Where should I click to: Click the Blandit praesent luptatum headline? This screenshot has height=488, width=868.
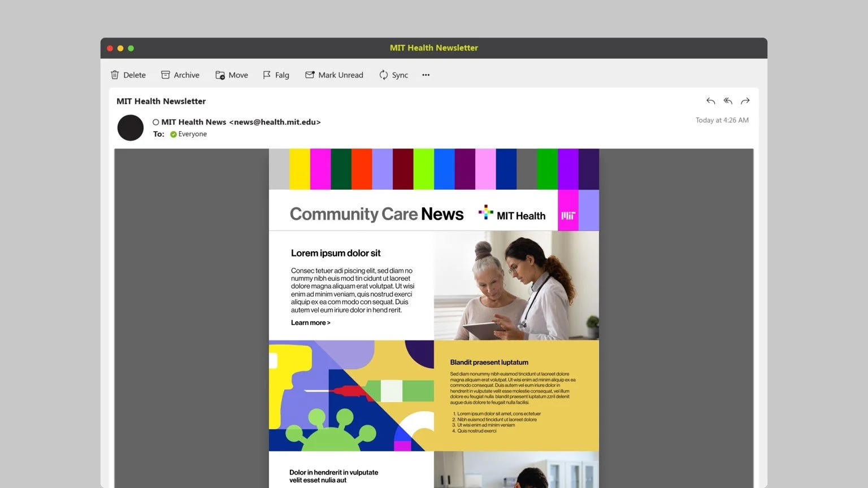489,363
